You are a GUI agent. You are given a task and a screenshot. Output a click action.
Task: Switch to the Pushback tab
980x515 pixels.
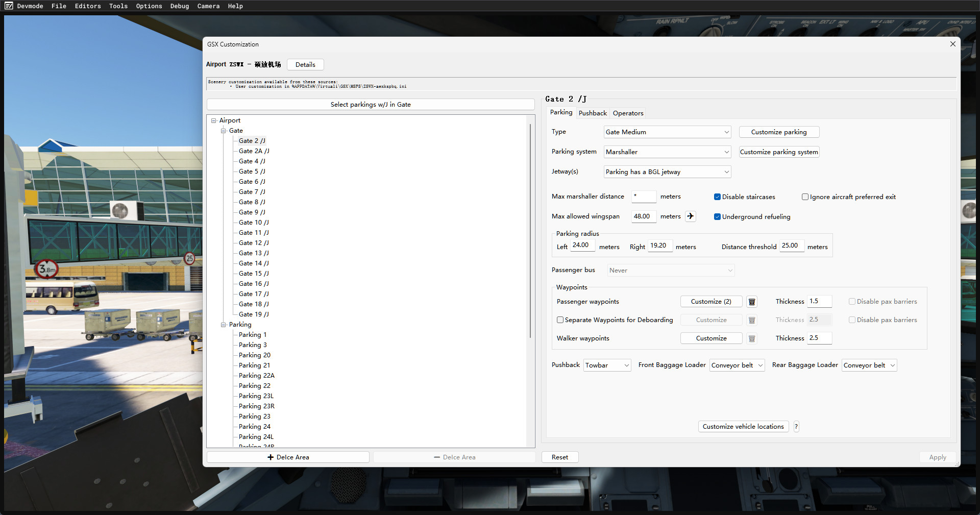(x=593, y=113)
